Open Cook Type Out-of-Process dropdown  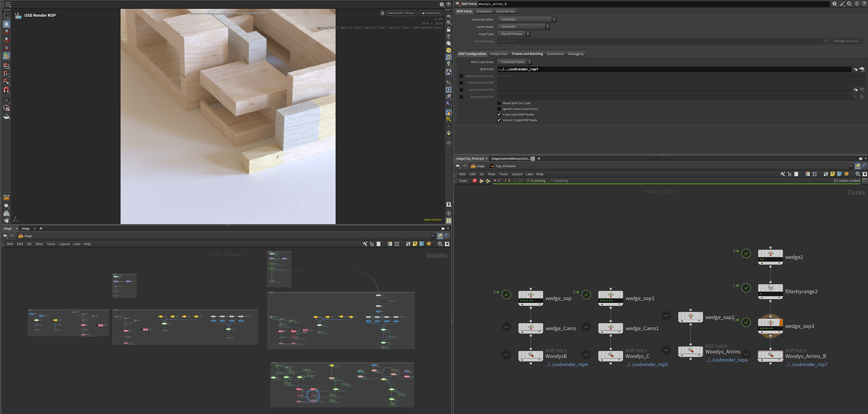coord(514,34)
